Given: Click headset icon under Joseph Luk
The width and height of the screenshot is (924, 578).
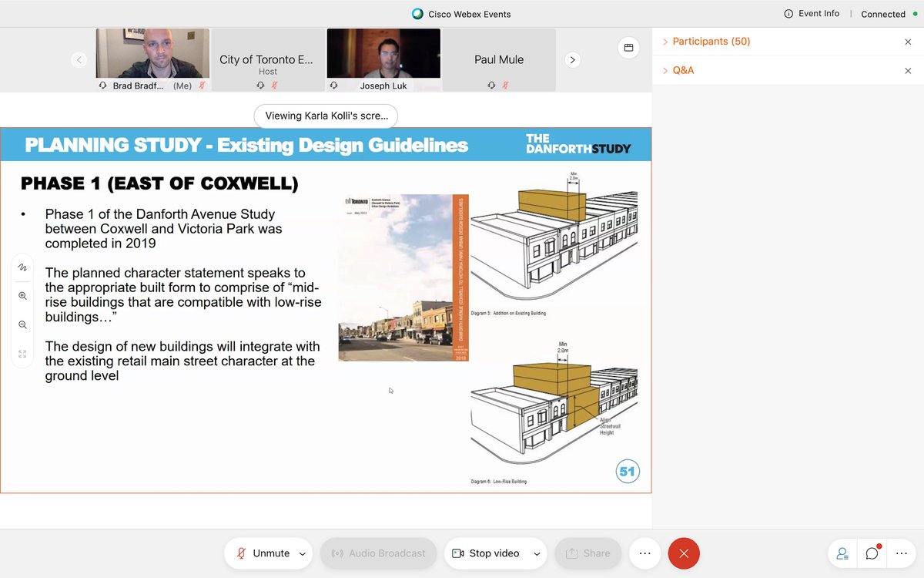Looking at the screenshot, I should [x=333, y=86].
